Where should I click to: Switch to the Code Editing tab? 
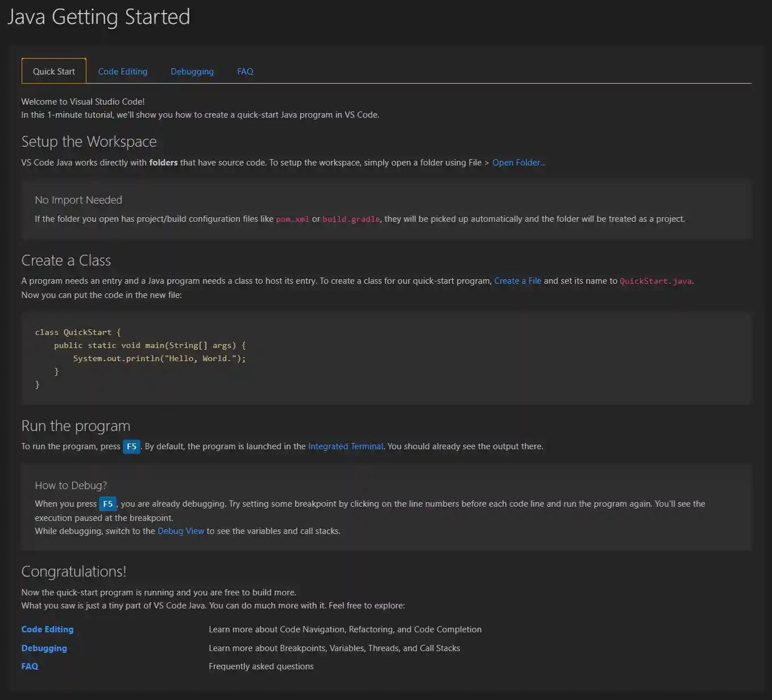122,71
